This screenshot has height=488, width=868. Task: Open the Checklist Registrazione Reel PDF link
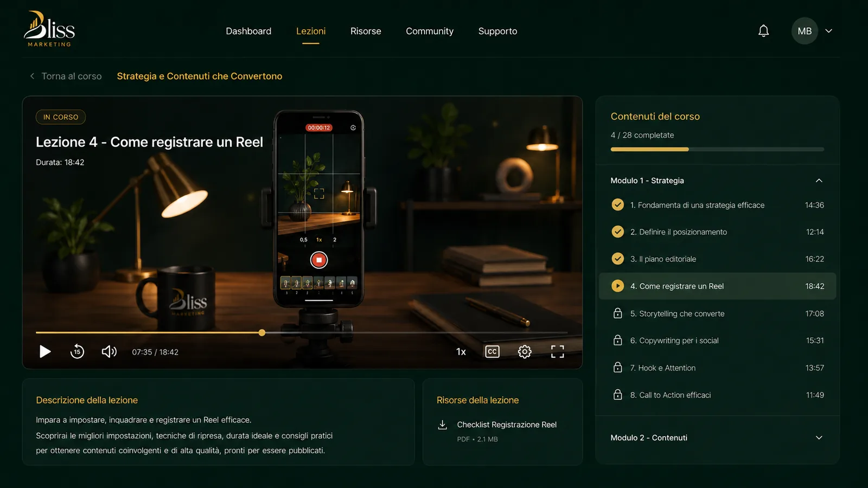pyautogui.click(x=507, y=425)
